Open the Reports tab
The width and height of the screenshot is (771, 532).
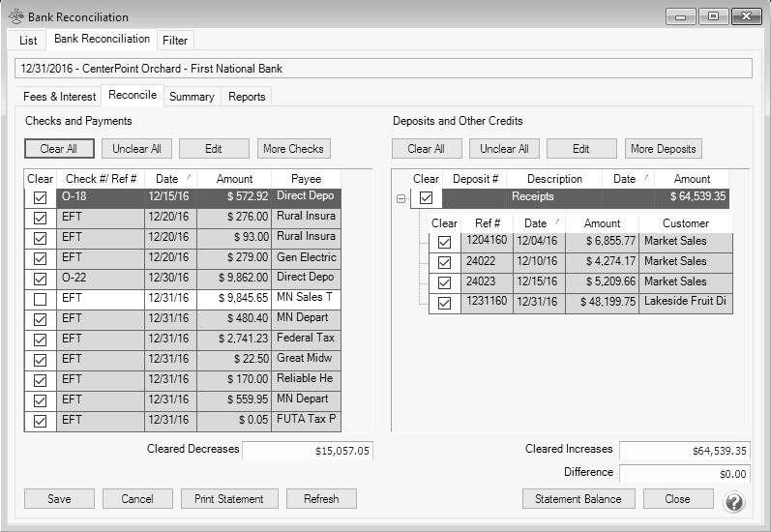(247, 97)
